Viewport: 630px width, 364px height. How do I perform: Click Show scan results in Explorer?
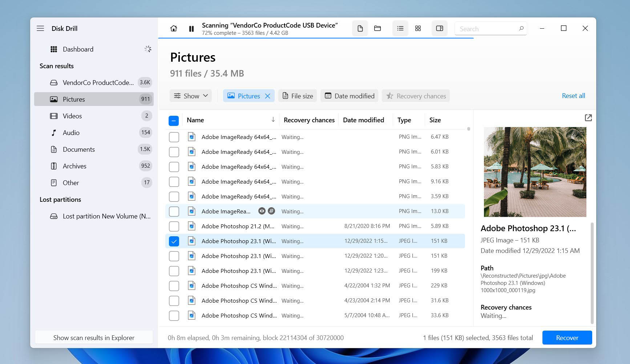tap(94, 338)
